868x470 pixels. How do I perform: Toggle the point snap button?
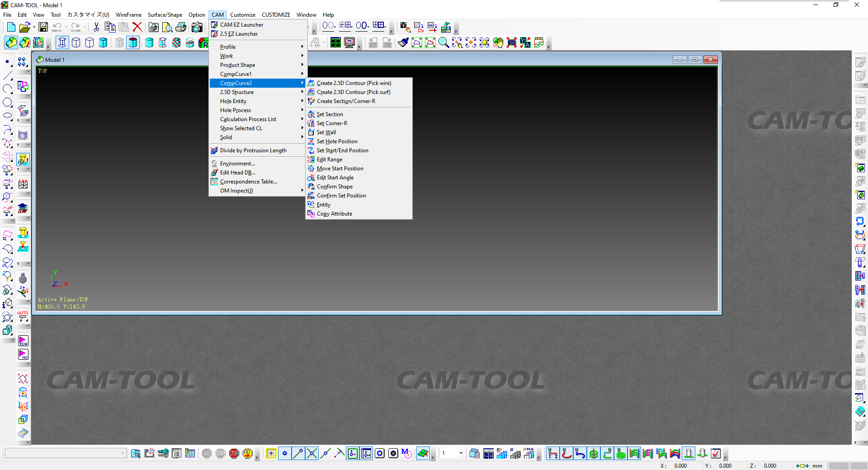(x=285, y=453)
